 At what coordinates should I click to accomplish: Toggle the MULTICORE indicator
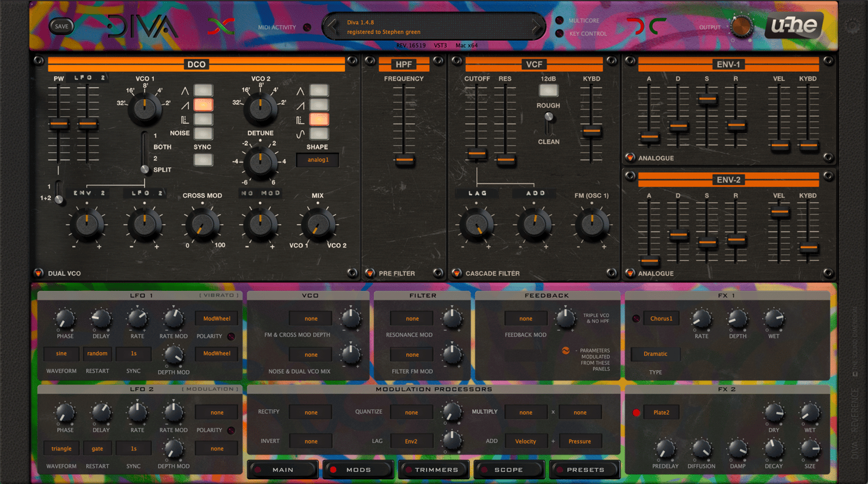coord(560,20)
